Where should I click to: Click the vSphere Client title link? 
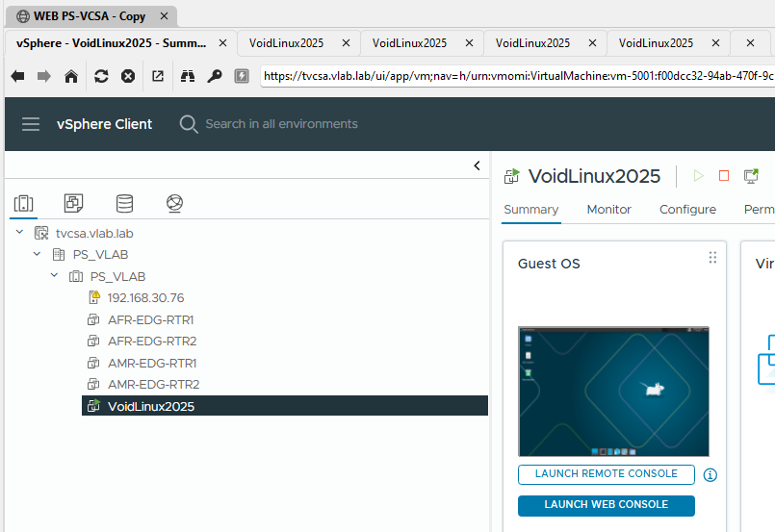pos(104,124)
